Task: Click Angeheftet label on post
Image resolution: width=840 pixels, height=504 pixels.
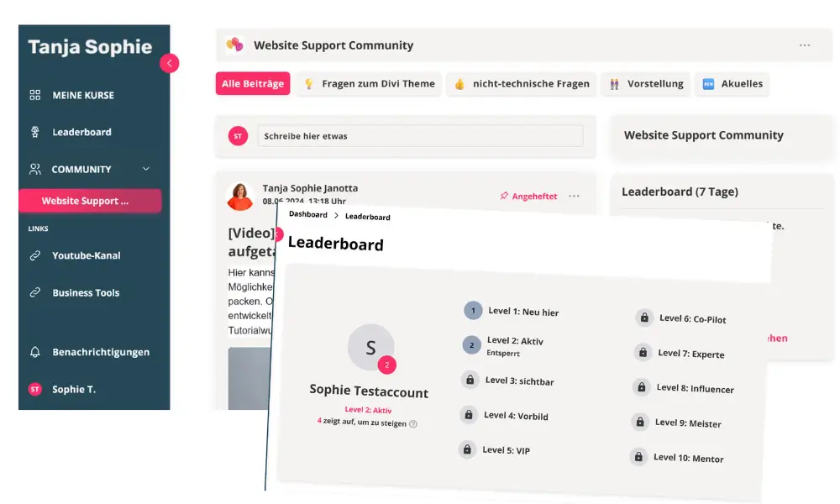Action: 534,196
